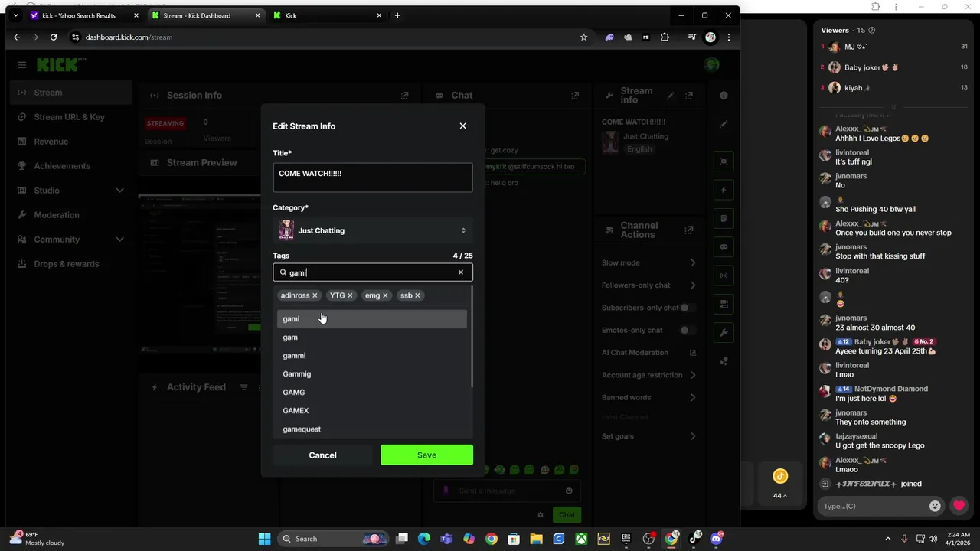The width and height of the screenshot is (980, 551).
Task: Go to the Revenue page
Action: pyautogui.click(x=71, y=142)
